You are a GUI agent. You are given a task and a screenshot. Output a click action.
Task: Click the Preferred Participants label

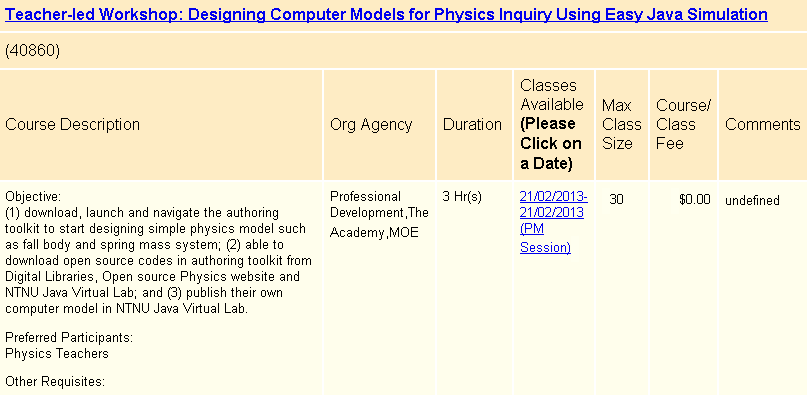[69, 338]
